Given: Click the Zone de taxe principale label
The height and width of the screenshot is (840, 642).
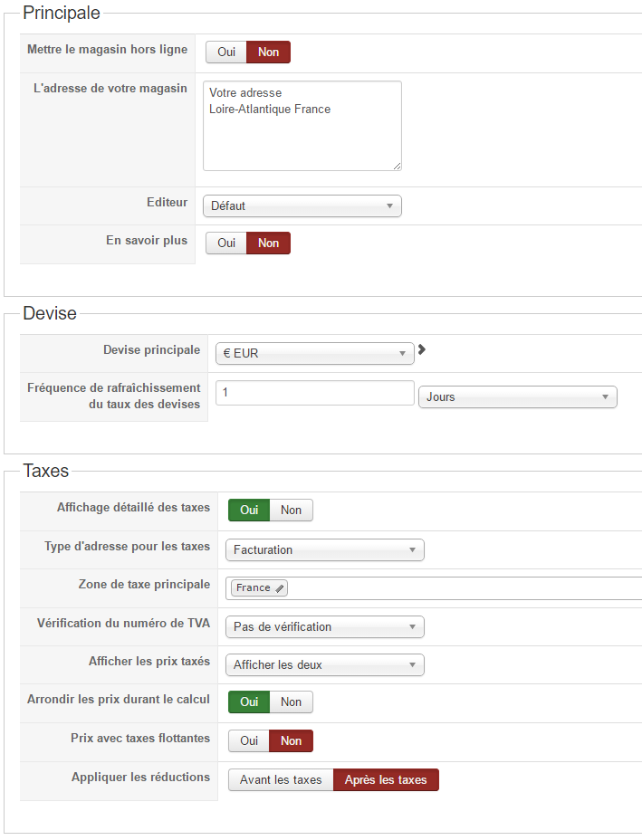Looking at the screenshot, I should (144, 585).
